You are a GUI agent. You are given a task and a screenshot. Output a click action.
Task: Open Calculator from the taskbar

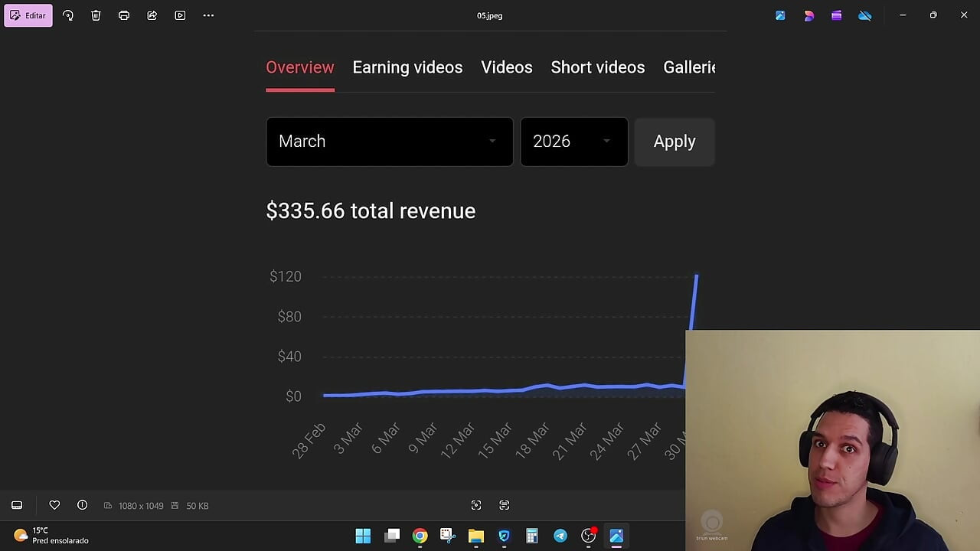[532, 536]
